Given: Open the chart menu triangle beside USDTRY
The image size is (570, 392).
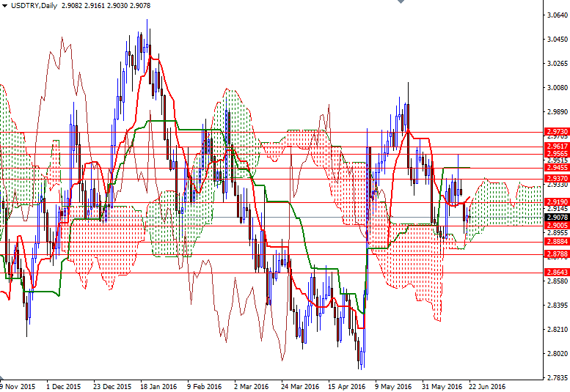Looking at the screenshot, I should (x=4, y=6).
